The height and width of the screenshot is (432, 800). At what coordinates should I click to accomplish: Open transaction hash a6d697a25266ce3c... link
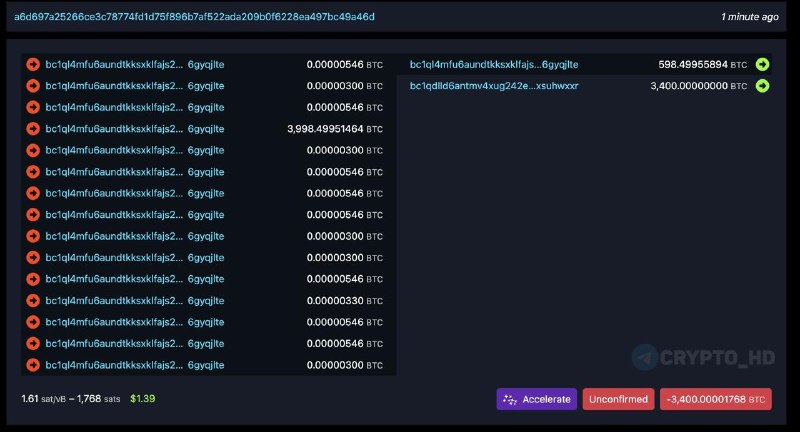click(x=194, y=17)
